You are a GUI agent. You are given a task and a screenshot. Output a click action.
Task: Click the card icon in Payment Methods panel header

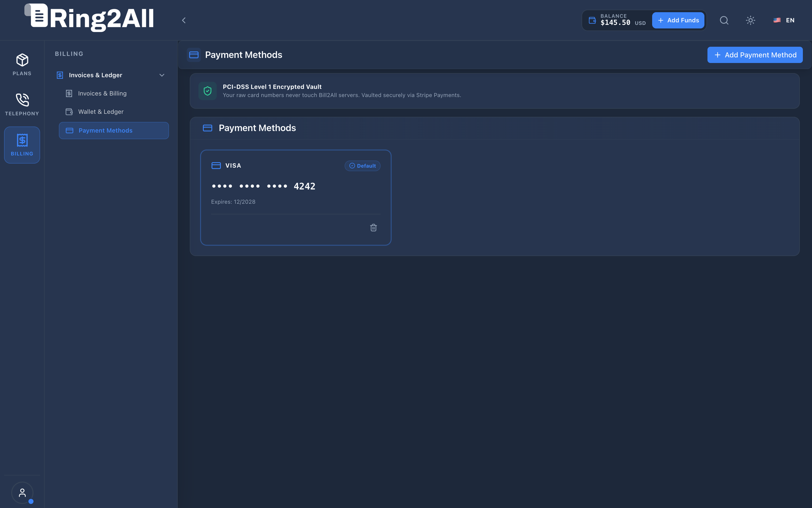[207, 128]
